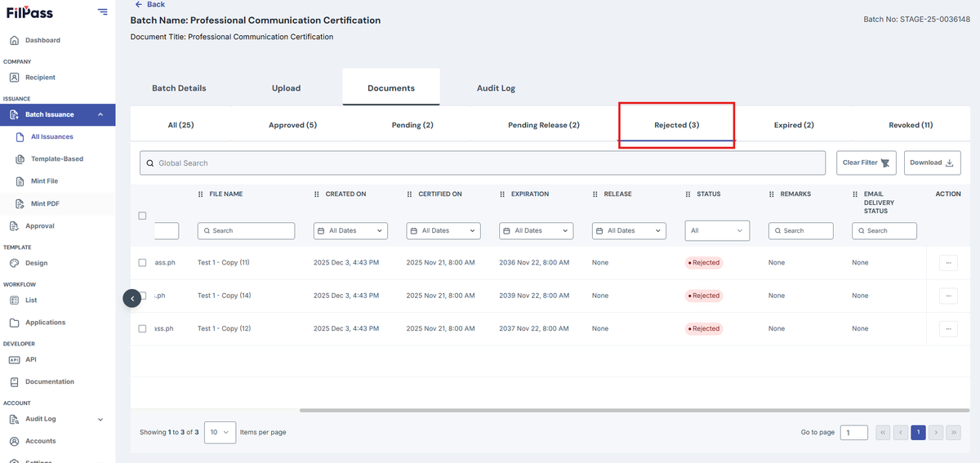Click the RELEASE column drag handle icon
The width and height of the screenshot is (980, 463).
pyautogui.click(x=595, y=194)
